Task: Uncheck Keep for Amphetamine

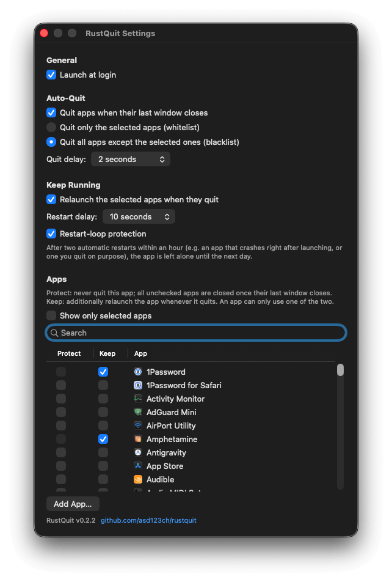Action: point(103,439)
